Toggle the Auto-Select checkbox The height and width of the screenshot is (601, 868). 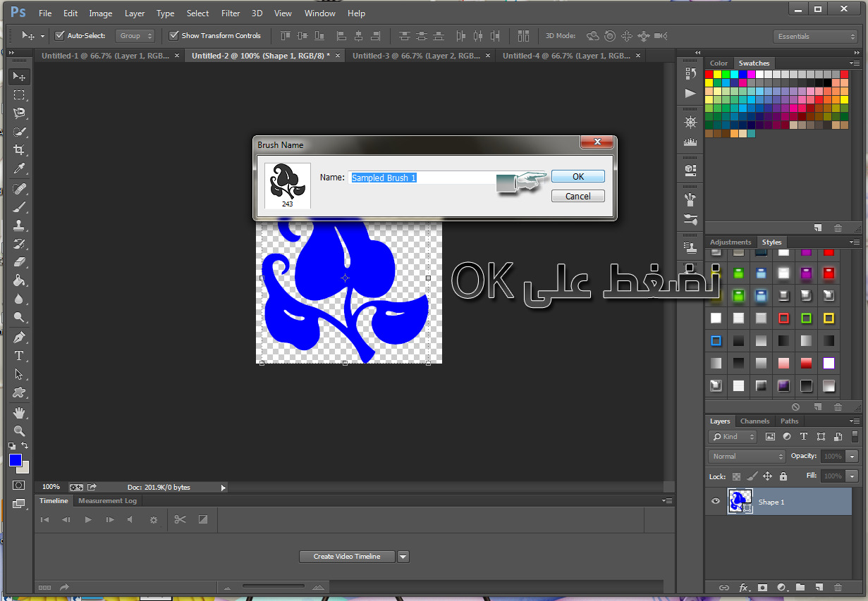click(x=60, y=35)
